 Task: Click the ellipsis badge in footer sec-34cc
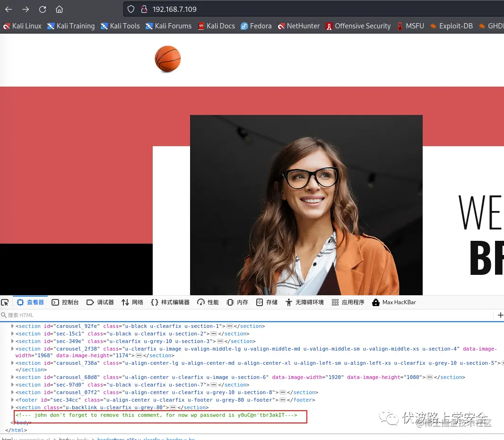(x=283, y=400)
